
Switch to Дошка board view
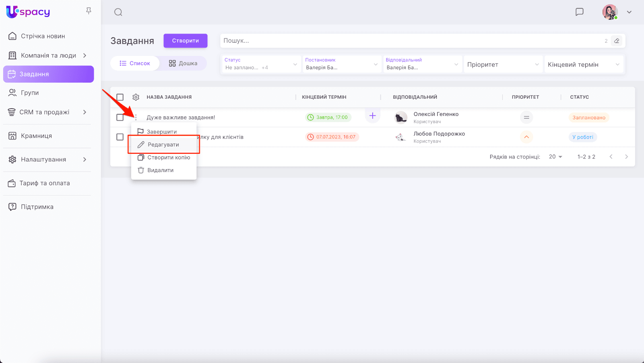(183, 63)
